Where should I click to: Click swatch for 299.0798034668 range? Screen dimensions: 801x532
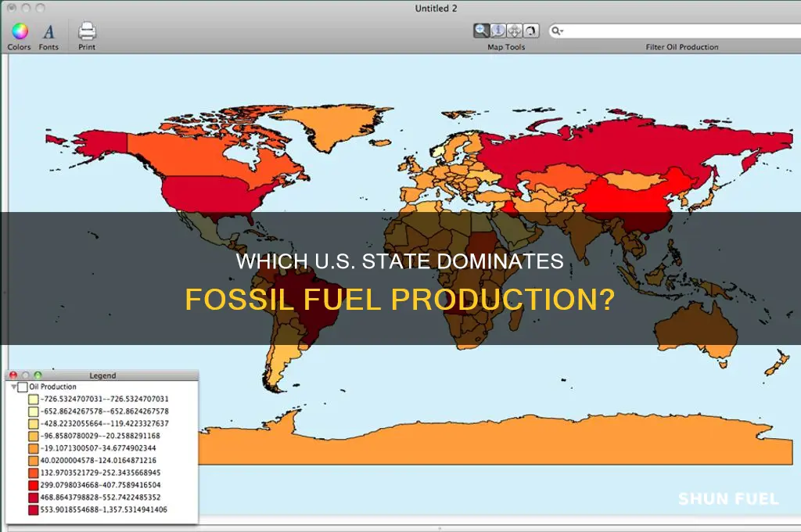click(x=33, y=485)
